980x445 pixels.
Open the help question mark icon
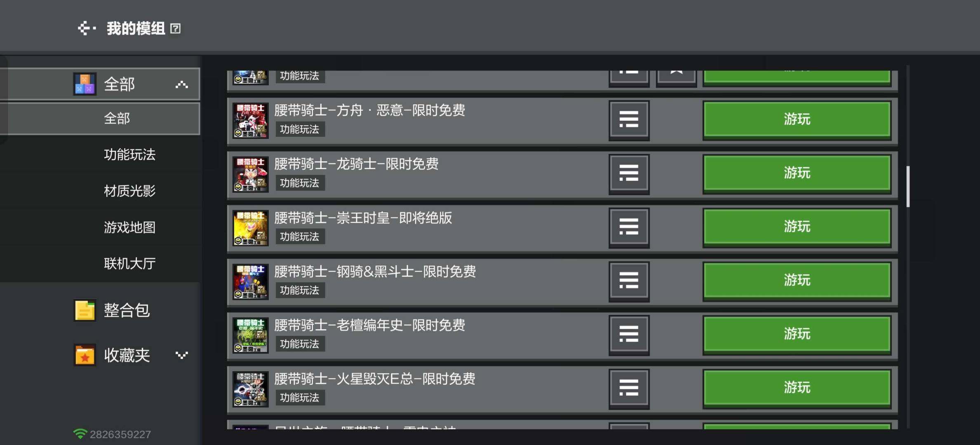pos(176,28)
